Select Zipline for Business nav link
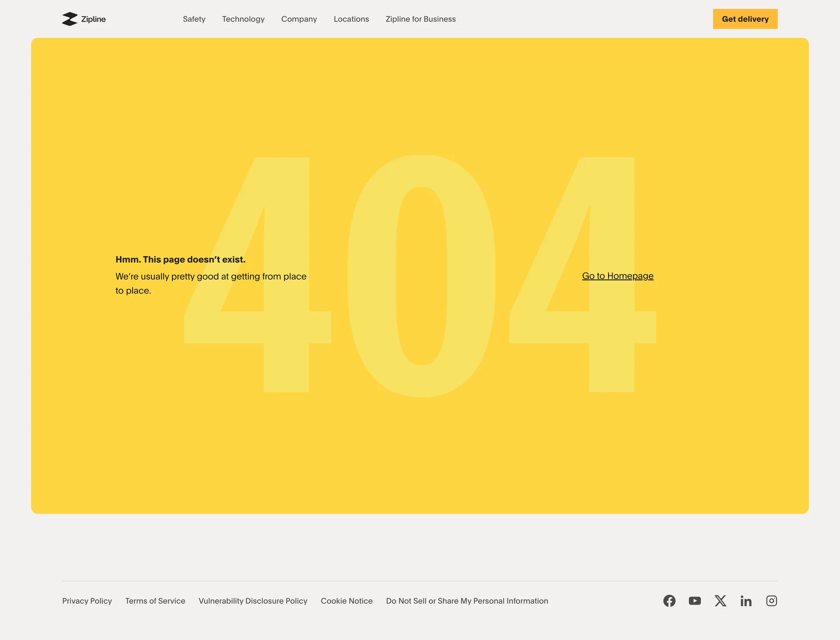This screenshot has height=640, width=840. coord(420,19)
